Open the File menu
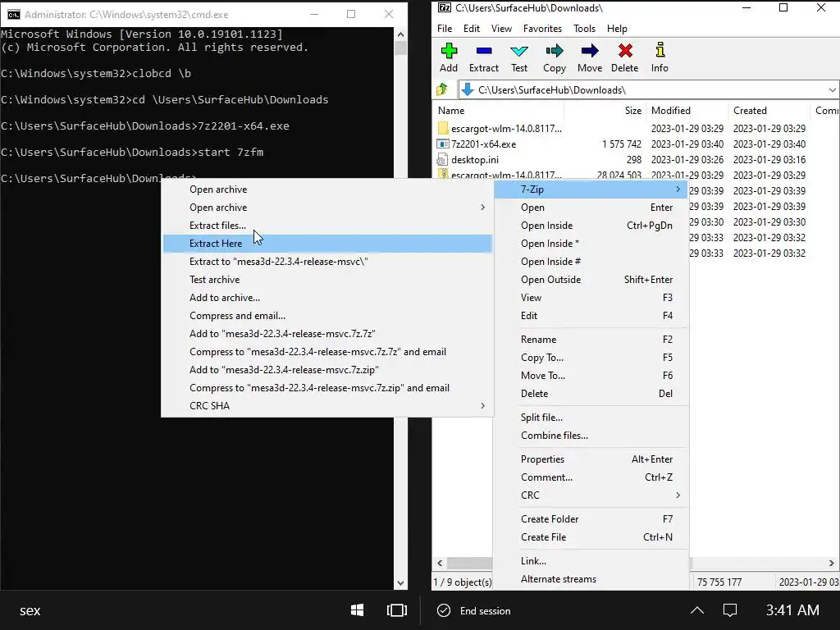Image resolution: width=840 pixels, height=630 pixels. [x=445, y=29]
